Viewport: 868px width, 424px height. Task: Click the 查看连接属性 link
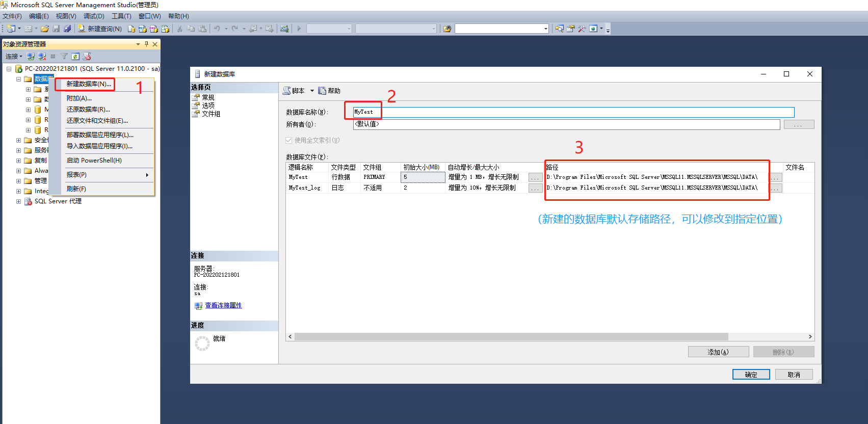point(223,305)
